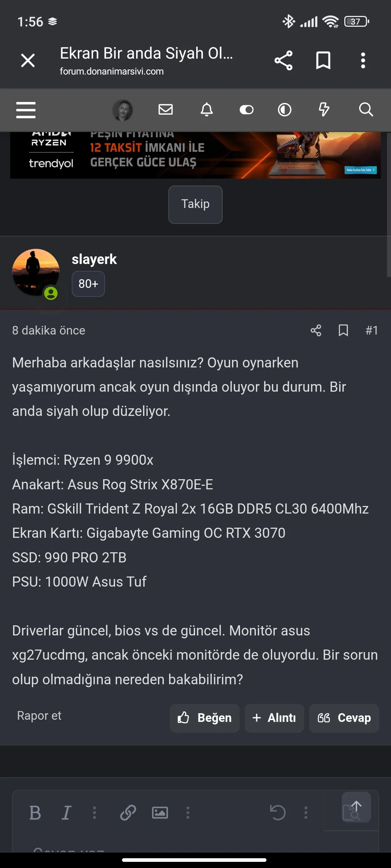Open notifications bell icon

click(207, 109)
